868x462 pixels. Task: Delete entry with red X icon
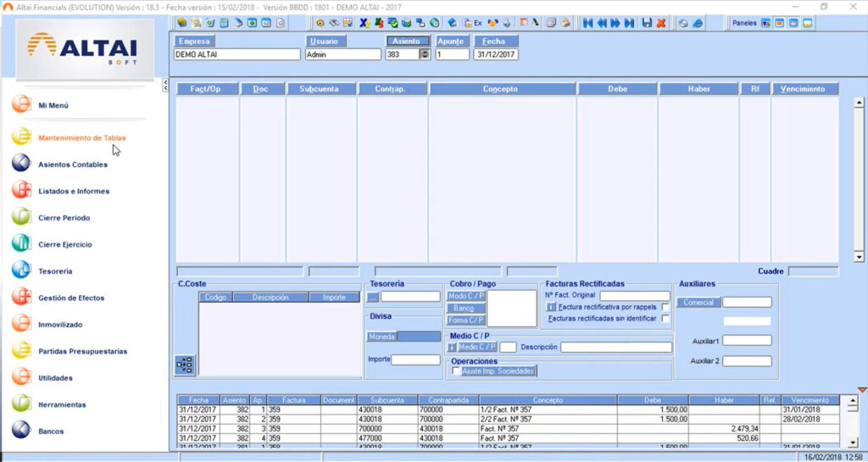tap(661, 23)
